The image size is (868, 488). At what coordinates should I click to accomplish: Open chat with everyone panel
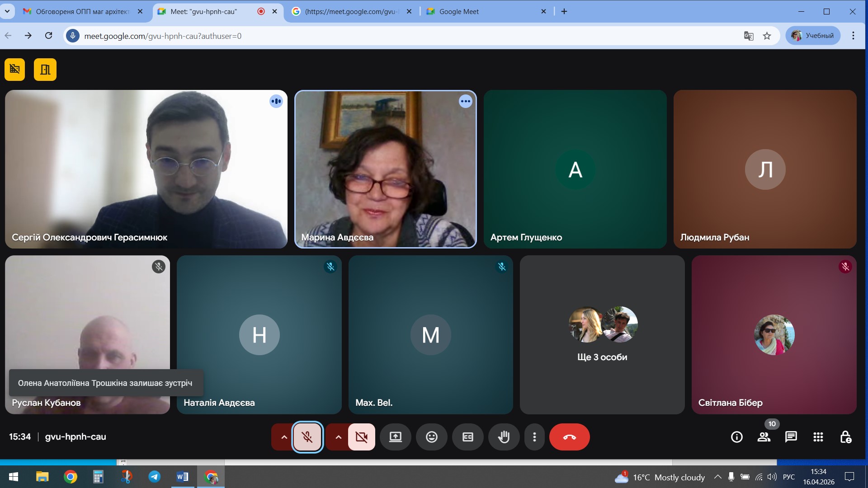pos(791,437)
